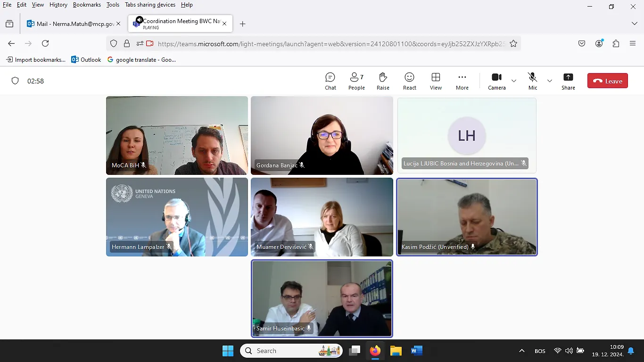Open Microsoft Word from the taskbar

(417, 351)
